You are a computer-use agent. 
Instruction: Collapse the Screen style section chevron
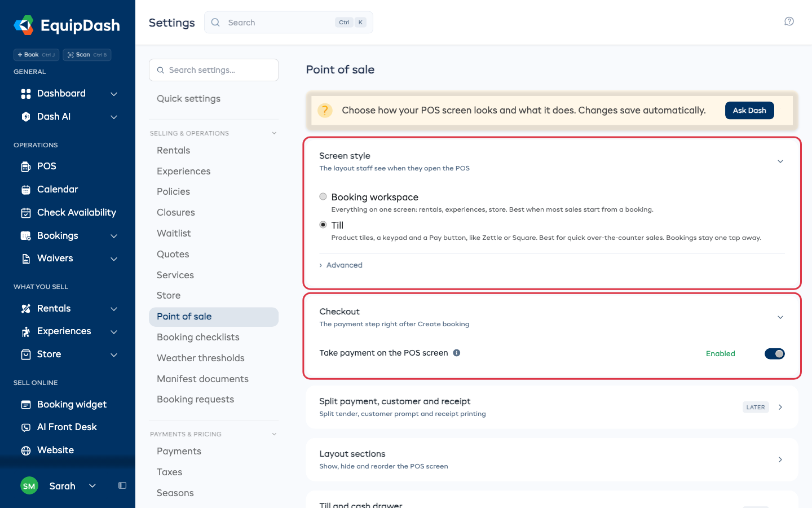click(x=780, y=161)
